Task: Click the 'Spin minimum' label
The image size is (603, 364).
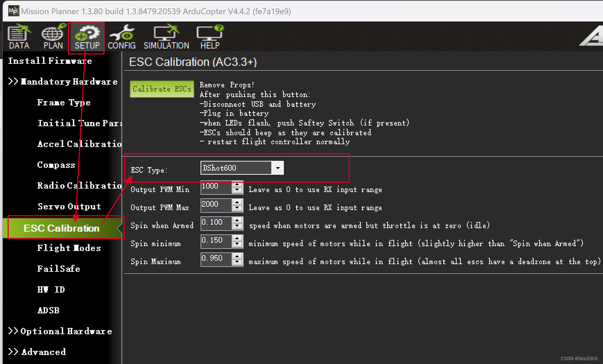Action: pos(156,244)
